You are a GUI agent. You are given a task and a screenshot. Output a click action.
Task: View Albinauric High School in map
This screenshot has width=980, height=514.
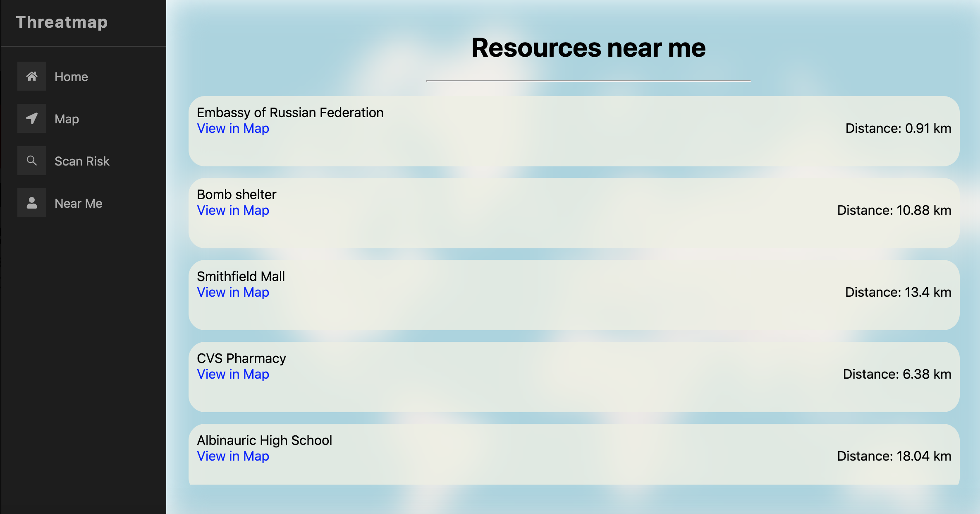(233, 456)
